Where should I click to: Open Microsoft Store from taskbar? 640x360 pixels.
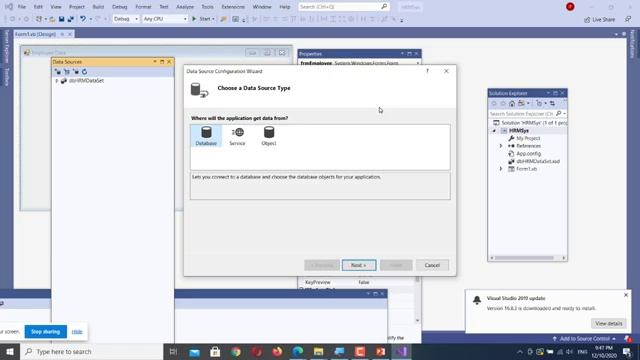(x=215, y=351)
